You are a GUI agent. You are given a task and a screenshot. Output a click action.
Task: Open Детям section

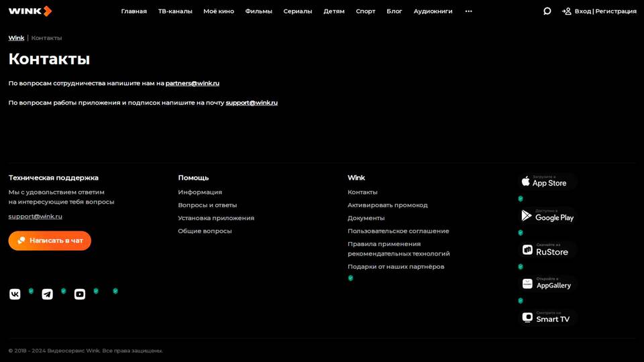pos(334,11)
